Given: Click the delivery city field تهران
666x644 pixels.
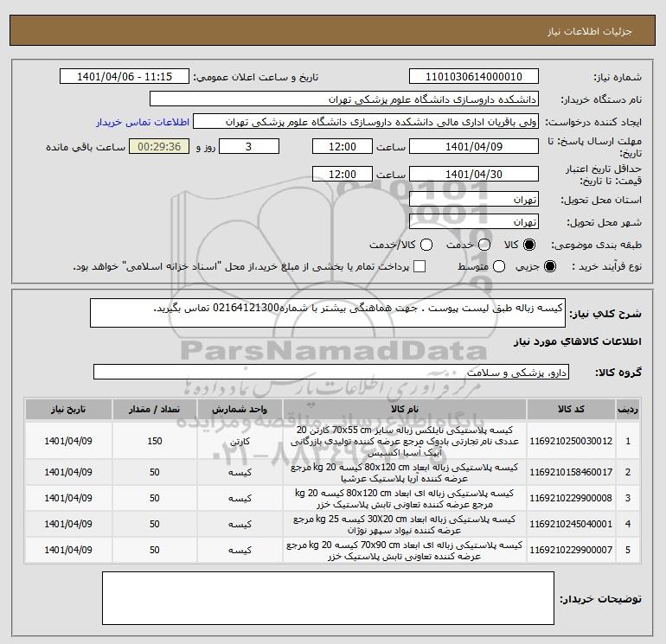Looking at the screenshot, I should coord(474,221).
